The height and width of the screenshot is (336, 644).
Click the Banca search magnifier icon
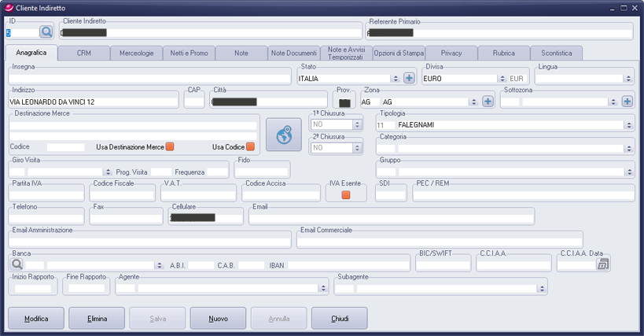[x=17, y=265]
